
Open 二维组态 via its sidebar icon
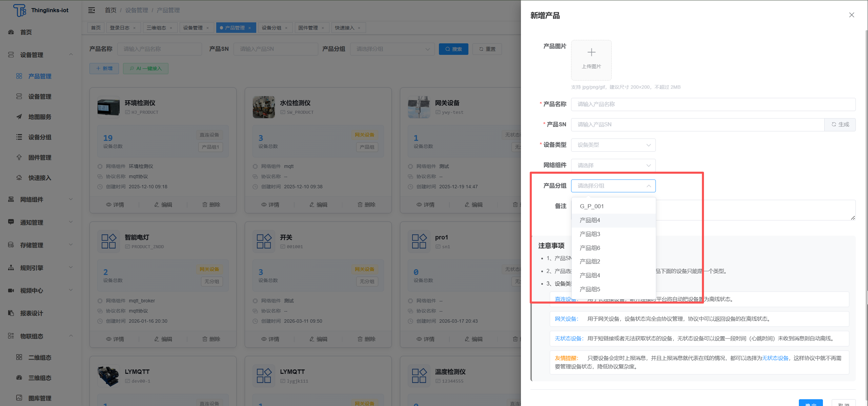(x=19, y=357)
